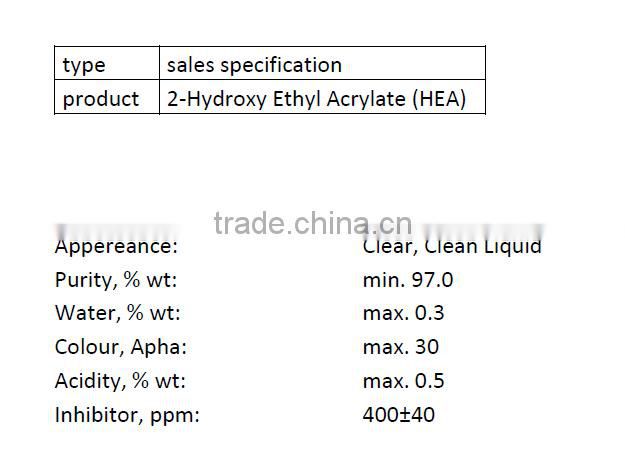Select the 'max. 30' colour value
Viewport: 625px width, 468px height.
click(x=401, y=347)
